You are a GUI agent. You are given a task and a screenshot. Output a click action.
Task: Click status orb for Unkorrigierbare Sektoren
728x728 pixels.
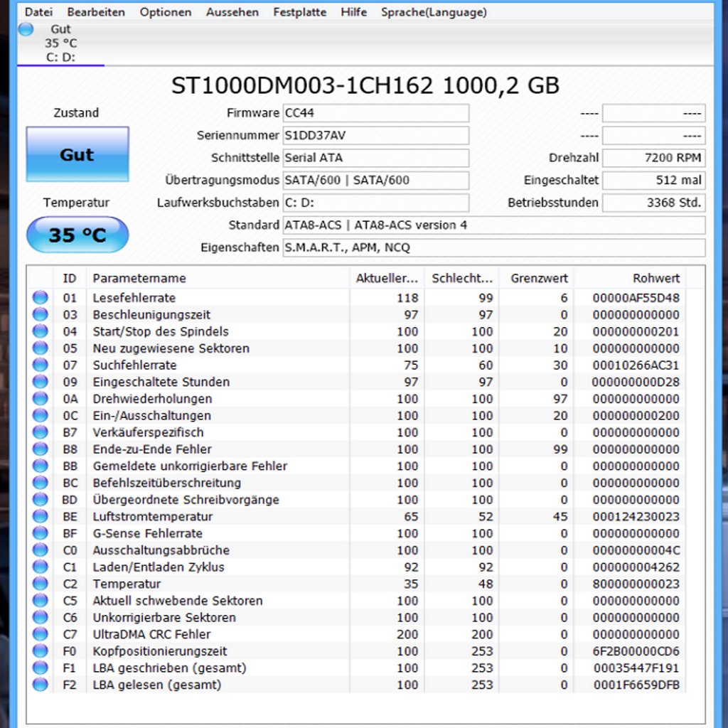click(41, 617)
